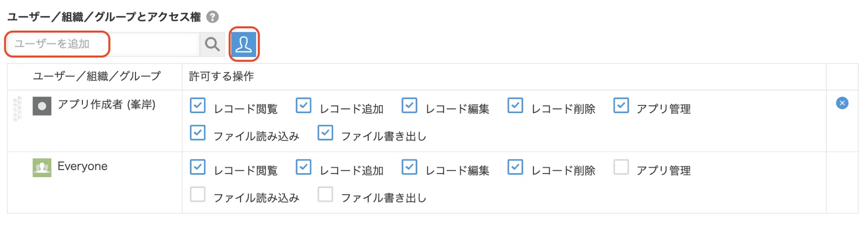Click the help question mark icon
This screenshot has width=868, height=228.
point(212,17)
